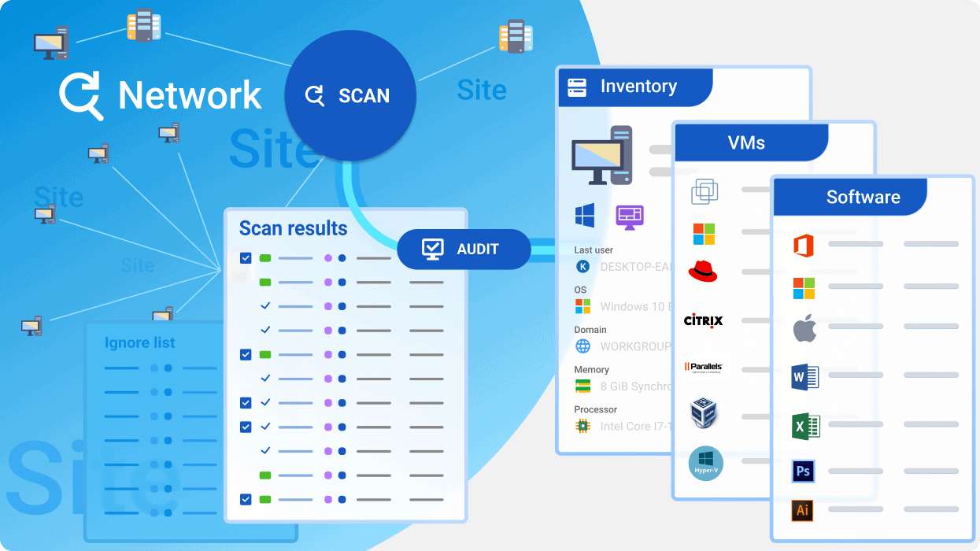Click the Microsoft Office icon in Software
The image size is (980, 551).
coord(803,246)
